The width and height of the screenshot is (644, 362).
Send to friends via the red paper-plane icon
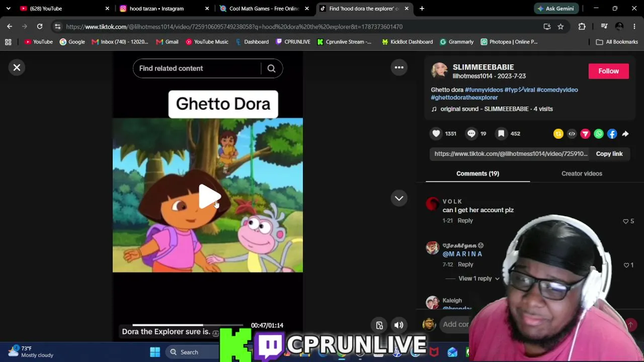[x=585, y=134]
